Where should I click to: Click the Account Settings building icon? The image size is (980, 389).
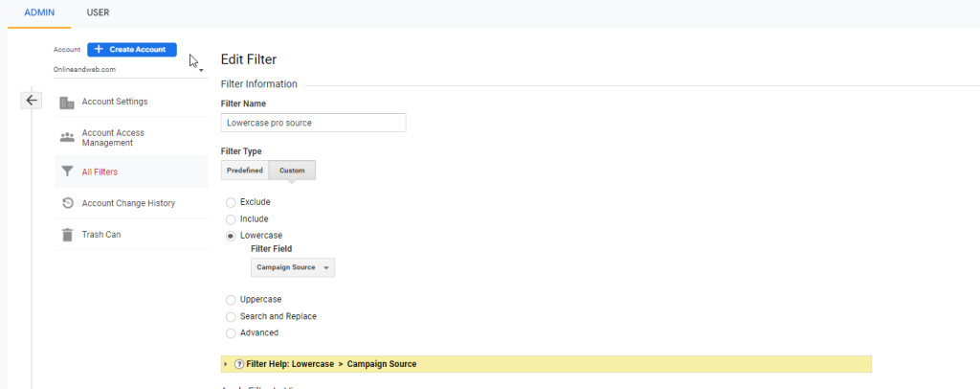[67, 103]
